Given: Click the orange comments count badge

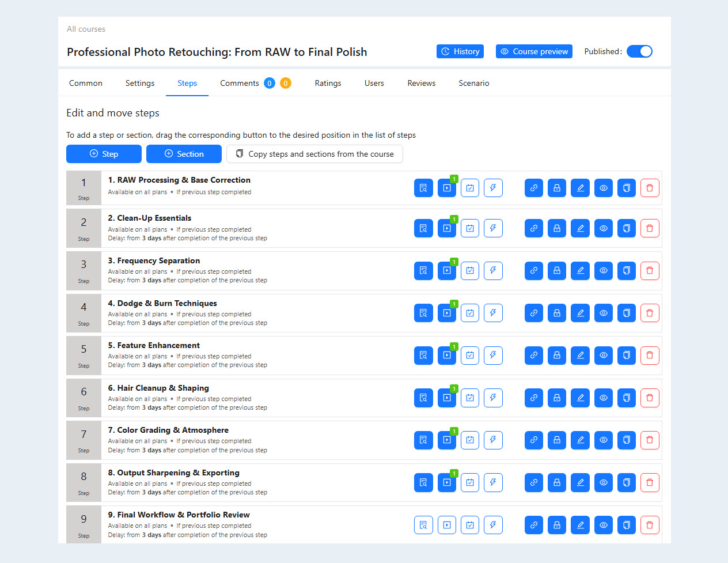Looking at the screenshot, I should 286,83.
